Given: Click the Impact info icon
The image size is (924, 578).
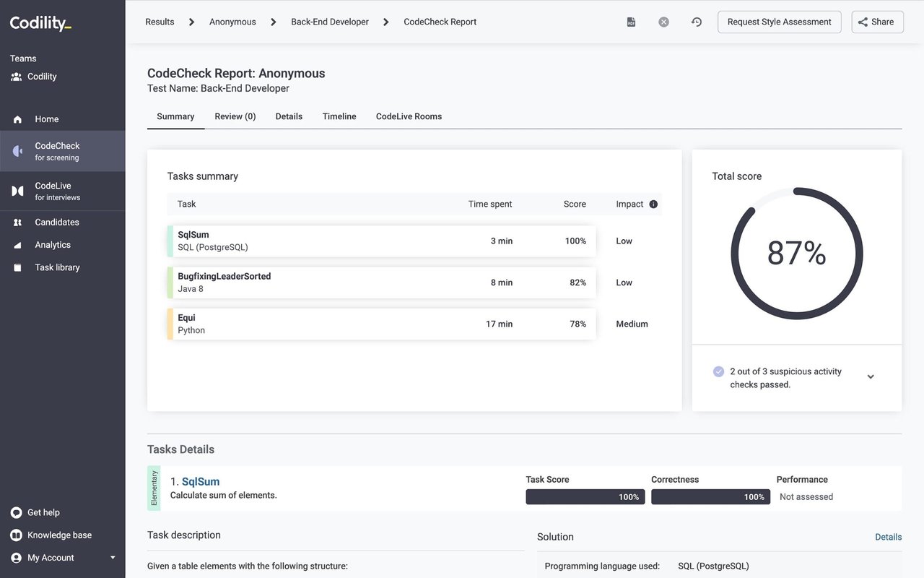Looking at the screenshot, I should click(653, 204).
